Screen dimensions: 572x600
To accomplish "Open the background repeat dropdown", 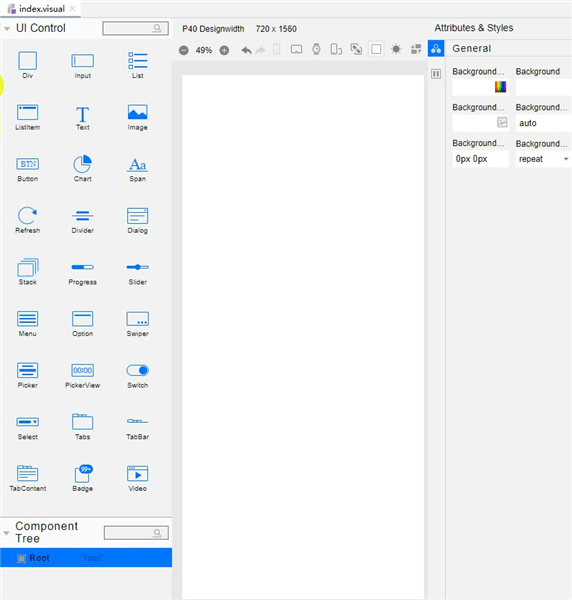I will point(543,159).
